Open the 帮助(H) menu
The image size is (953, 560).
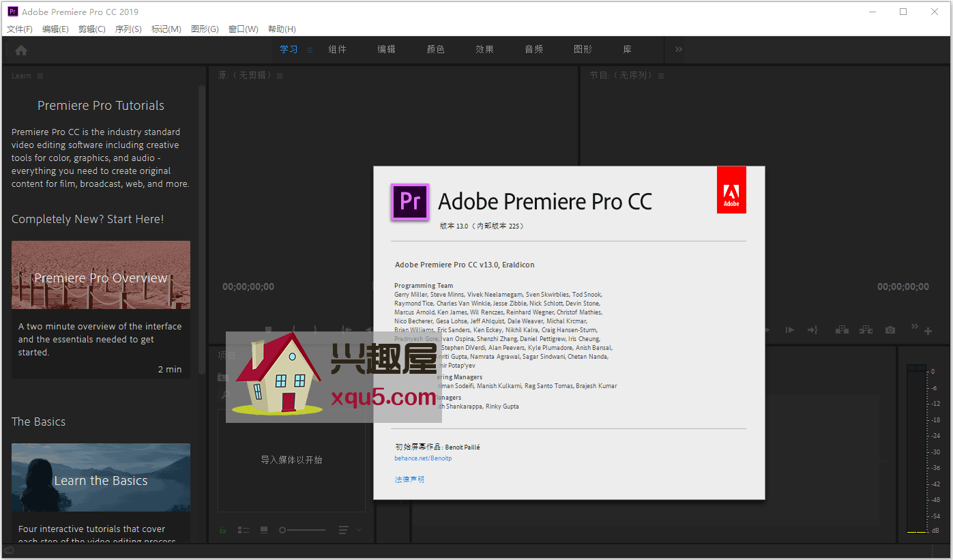(282, 29)
